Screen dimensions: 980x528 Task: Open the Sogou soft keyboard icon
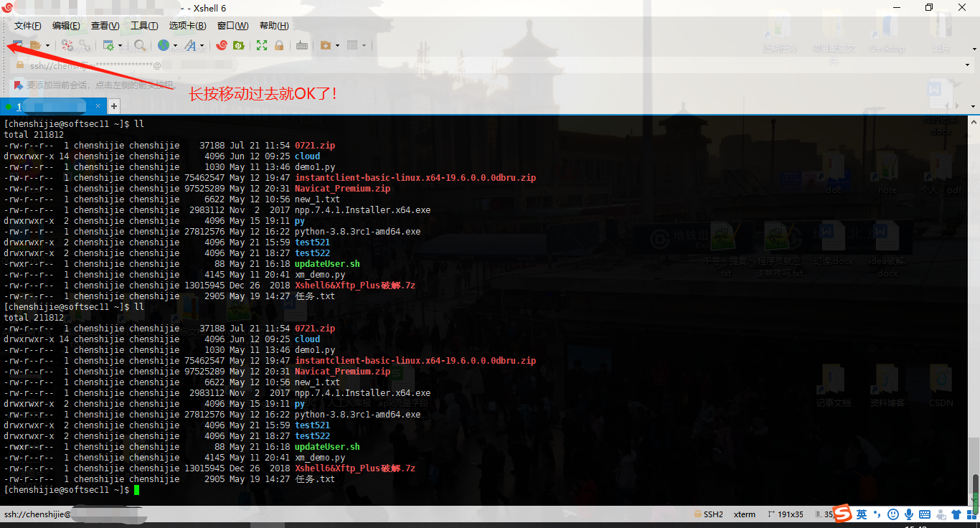click(x=925, y=514)
